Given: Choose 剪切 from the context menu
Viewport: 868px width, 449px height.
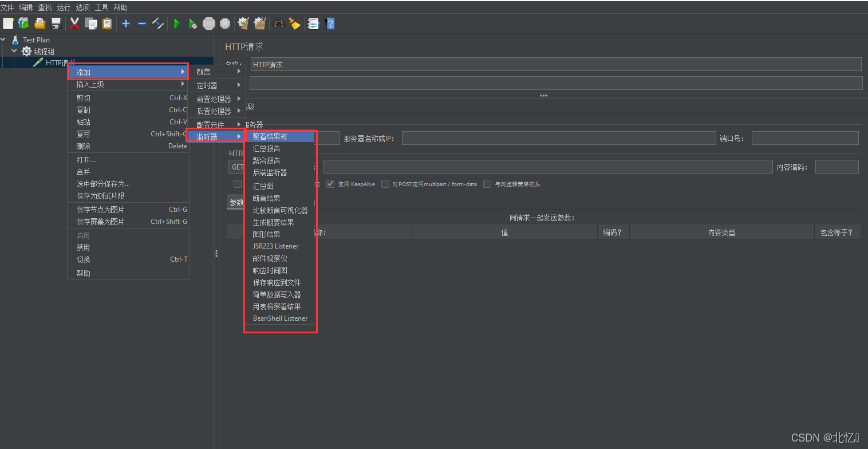Looking at the screenshot, I should click(x=128, y=98).
